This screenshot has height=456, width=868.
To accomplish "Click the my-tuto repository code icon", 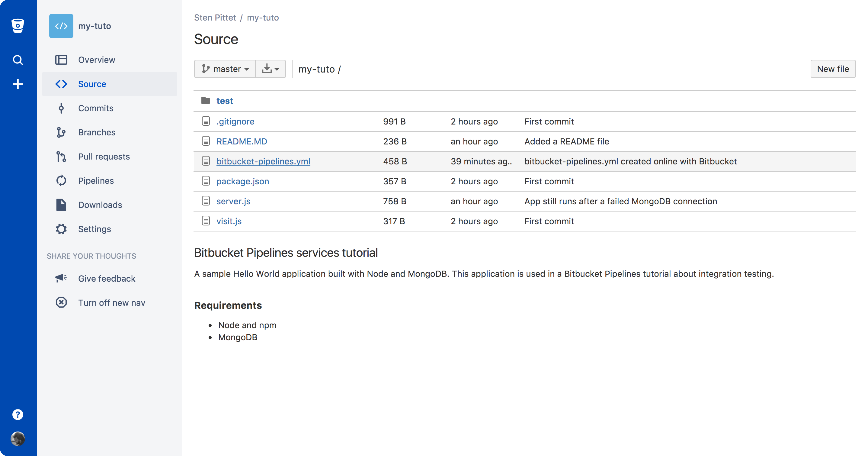I will pos(61,26).
